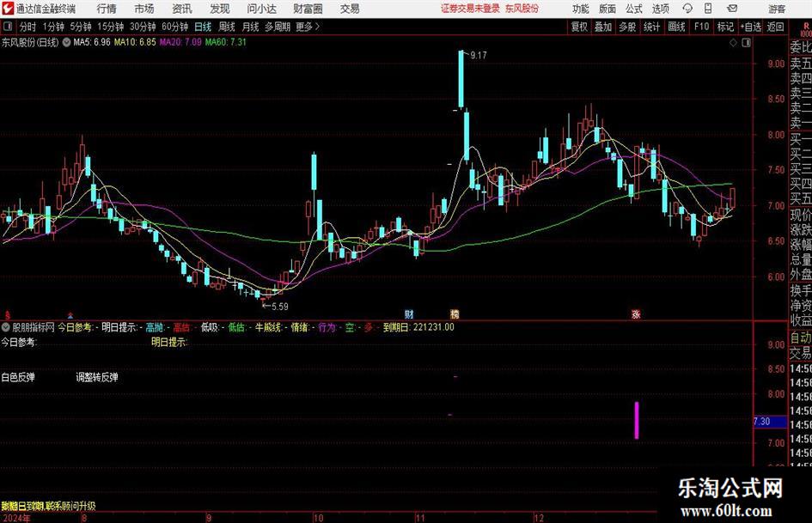Click the diamond icon at chart top-right
Viewport: 812px width, 523px height.
pos(733,43)
